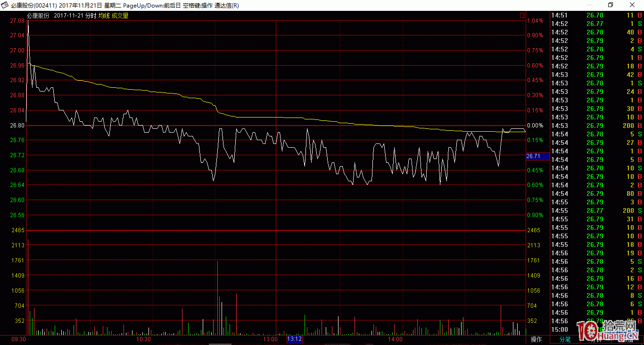Minimize the stock chart window

pyautogui.click(x=589, y=5)
